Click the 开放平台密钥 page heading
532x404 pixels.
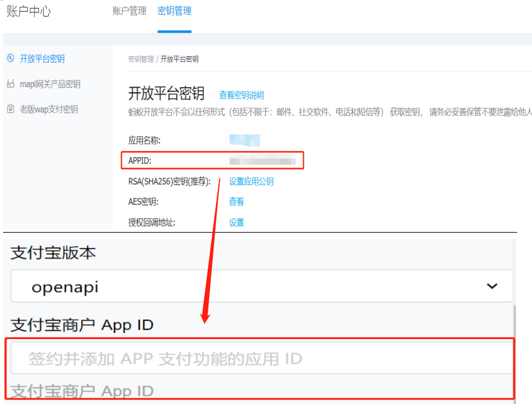click(166, 93)
